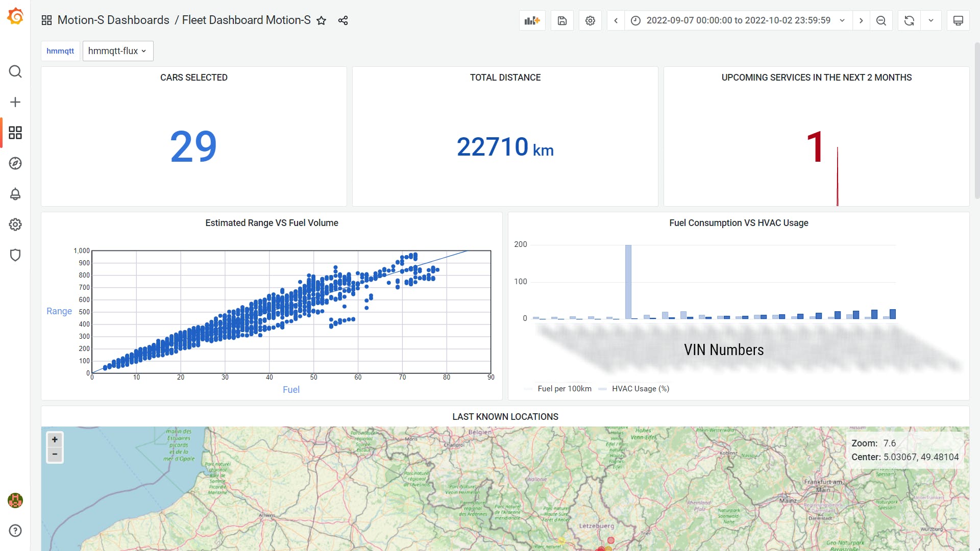Open the Motion-S Dashboards breadcrumb
The width and height of the screenshot is (980, 551).
113,20
